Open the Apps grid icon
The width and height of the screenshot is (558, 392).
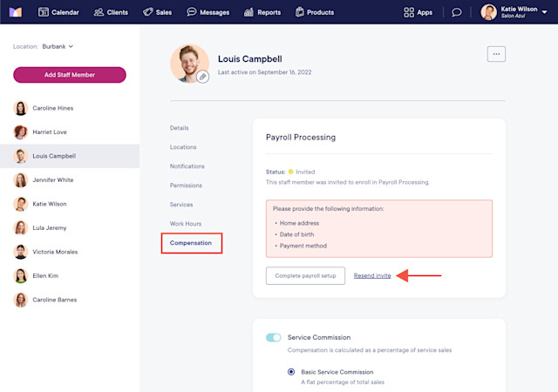pyautogui.click(x=409, y=12)
